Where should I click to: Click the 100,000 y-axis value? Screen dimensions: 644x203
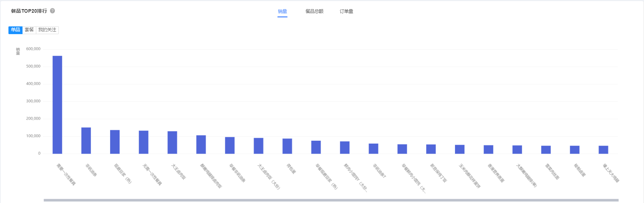(x=33, y=136)
